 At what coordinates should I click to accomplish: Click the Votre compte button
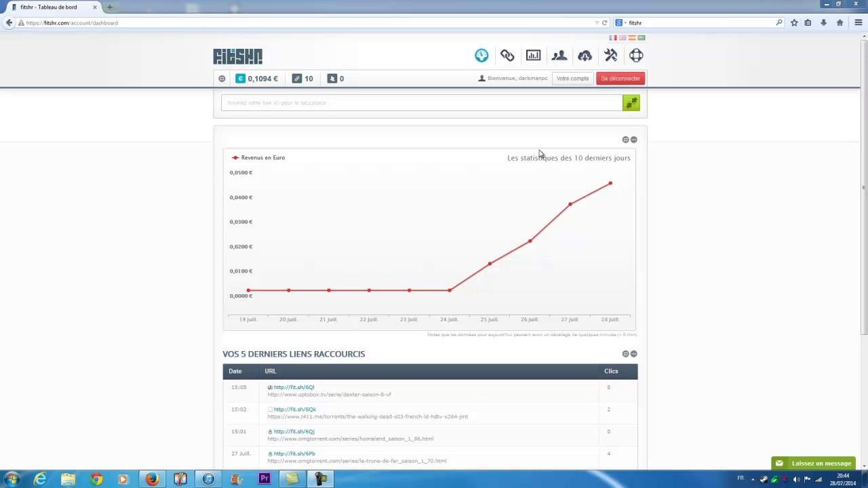(x=572, y=79)
